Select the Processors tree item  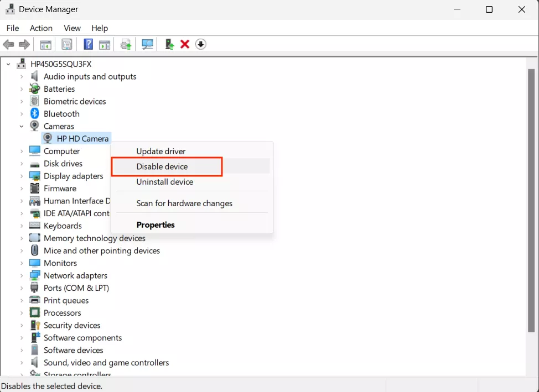click(x=62, y=312)
